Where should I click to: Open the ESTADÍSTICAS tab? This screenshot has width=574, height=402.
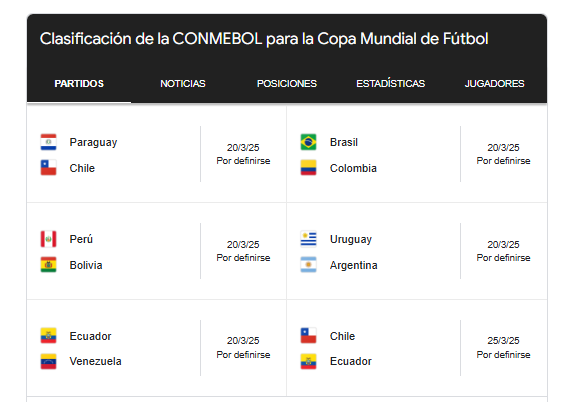click(x=391, y=83)
